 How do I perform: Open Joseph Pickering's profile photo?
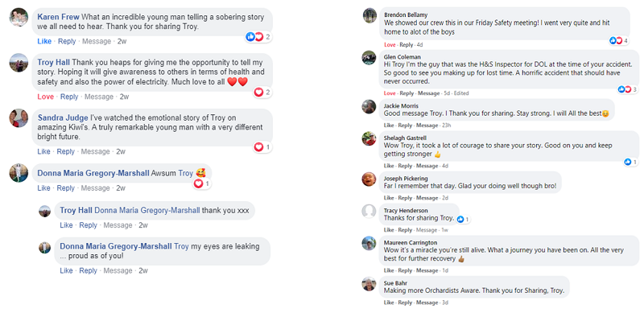click(369, 179)
